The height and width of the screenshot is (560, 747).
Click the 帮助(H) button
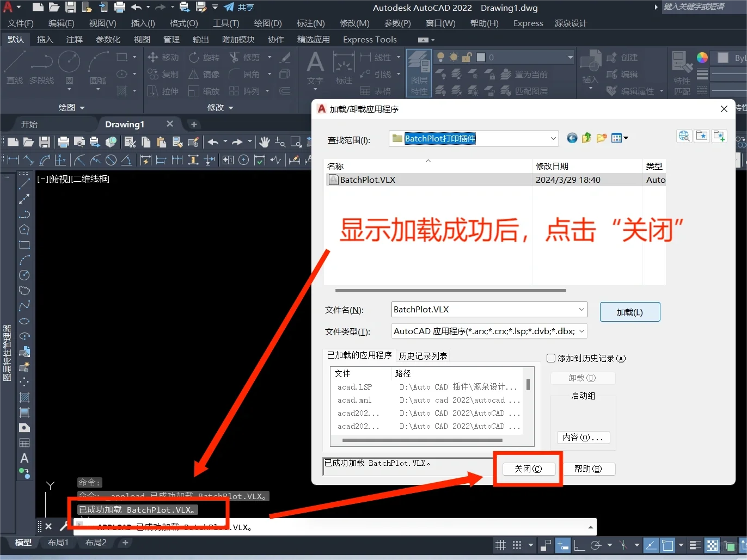588,469
